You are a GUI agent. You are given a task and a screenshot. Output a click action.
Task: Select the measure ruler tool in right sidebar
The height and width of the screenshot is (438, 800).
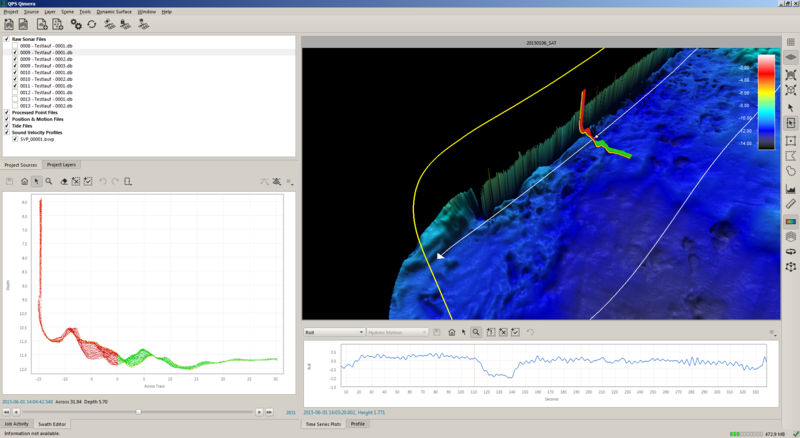791,203
